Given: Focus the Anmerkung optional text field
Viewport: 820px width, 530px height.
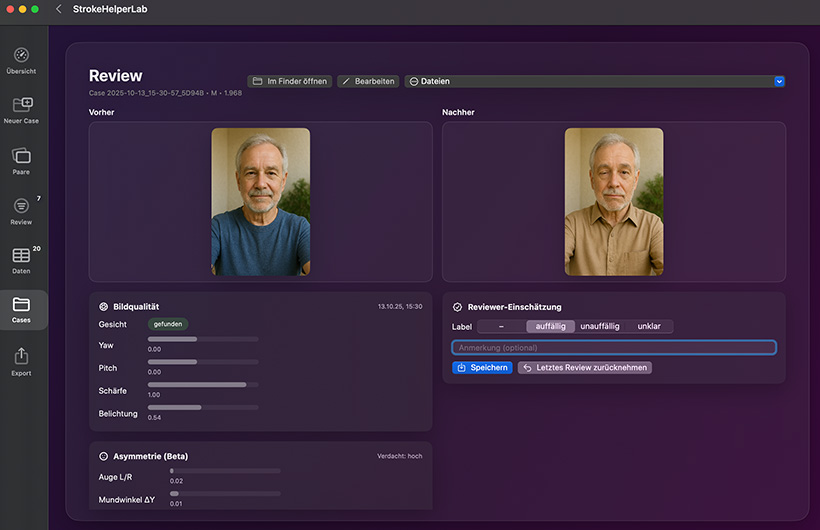Looking at the screenshot, I should (614, 348).
